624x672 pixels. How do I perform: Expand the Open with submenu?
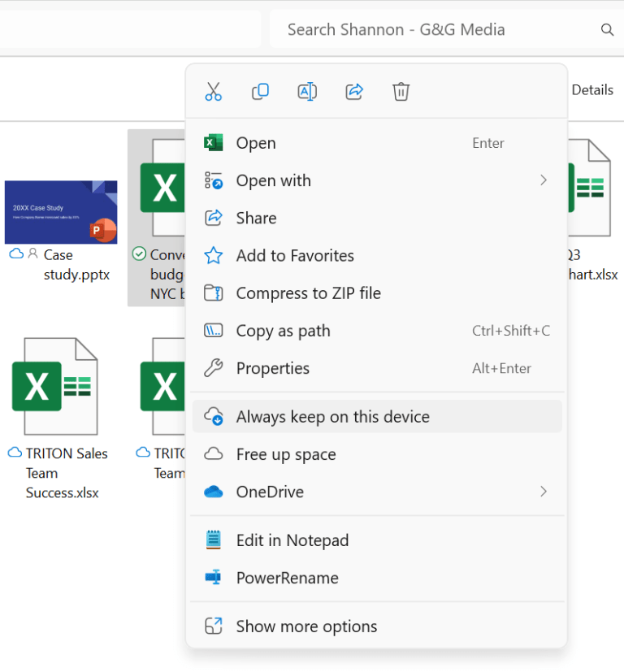pos(273,180)
